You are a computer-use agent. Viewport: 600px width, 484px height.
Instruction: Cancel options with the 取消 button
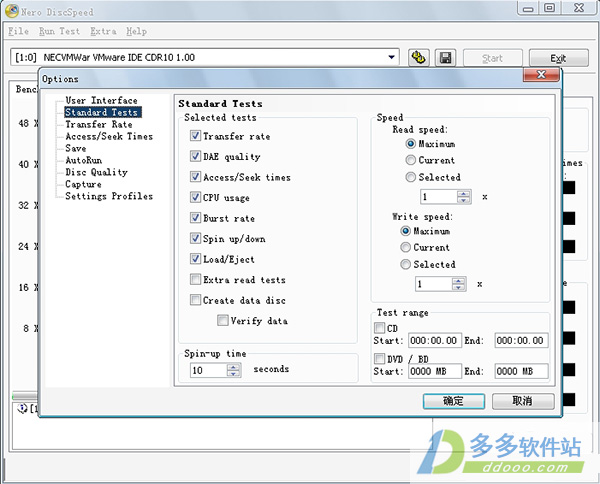pos(523,401)
